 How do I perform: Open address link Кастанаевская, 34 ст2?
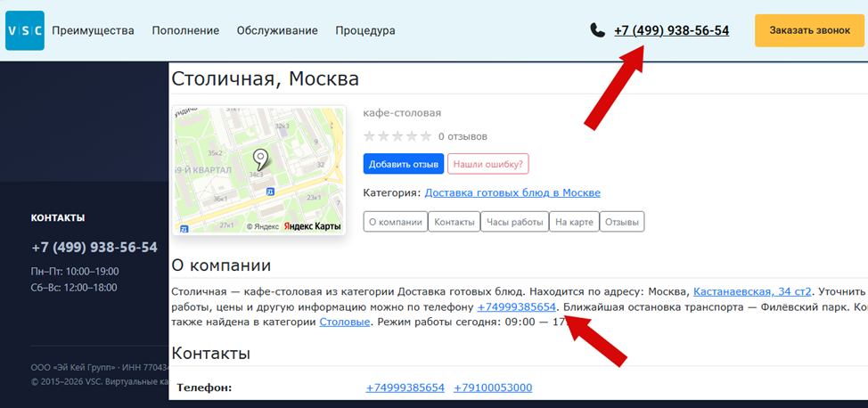click(x=752, y=291)
